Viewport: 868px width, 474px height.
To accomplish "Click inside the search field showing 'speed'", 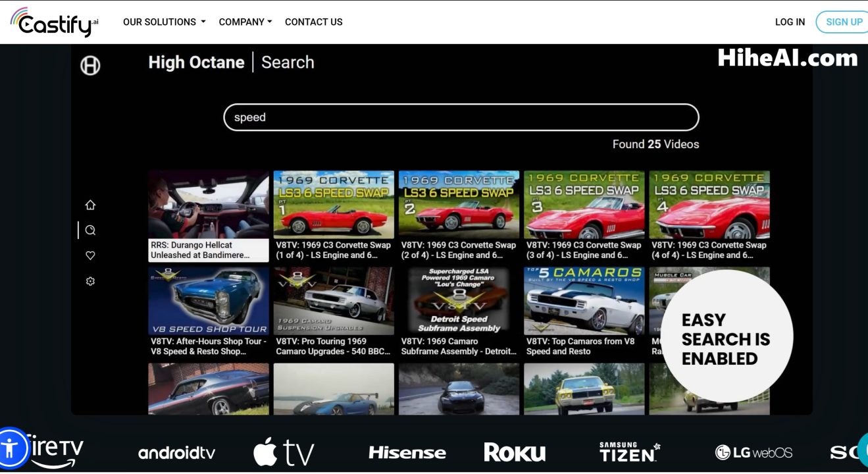I will (x=461, y=117).
